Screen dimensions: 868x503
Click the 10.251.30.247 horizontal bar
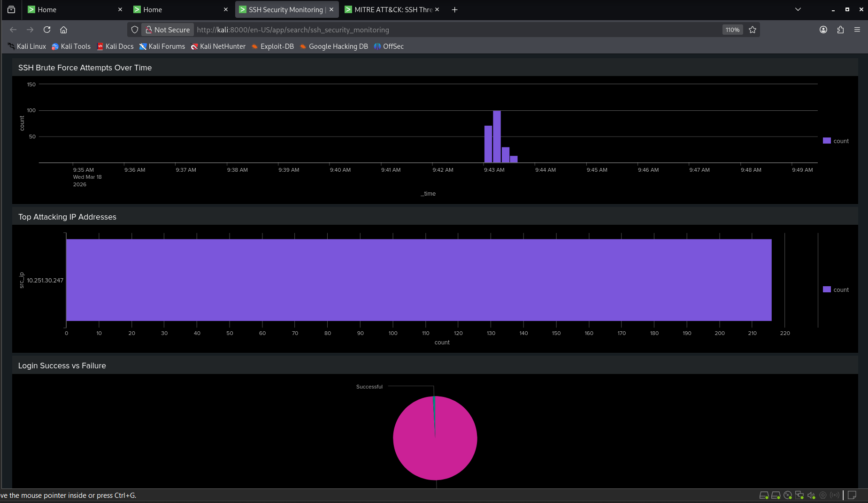pos(419,280)
